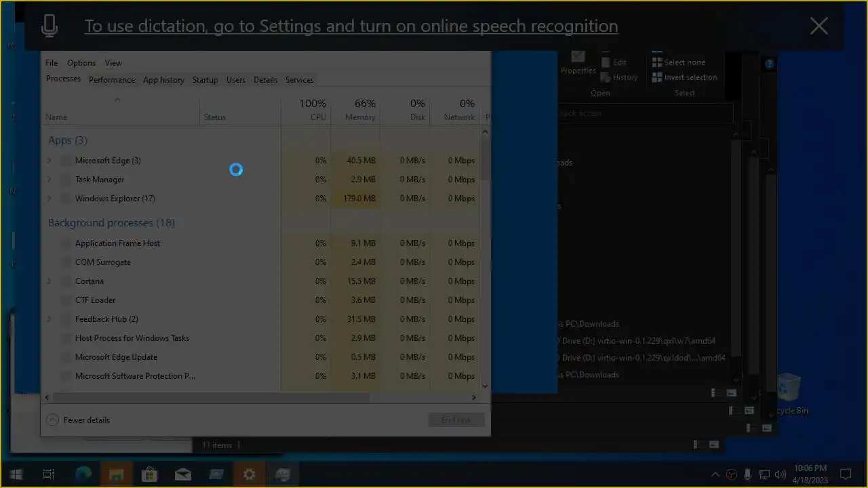Select the Processes tab
Viewport: 868px width, 488px height.
click(x=63, y=79)
